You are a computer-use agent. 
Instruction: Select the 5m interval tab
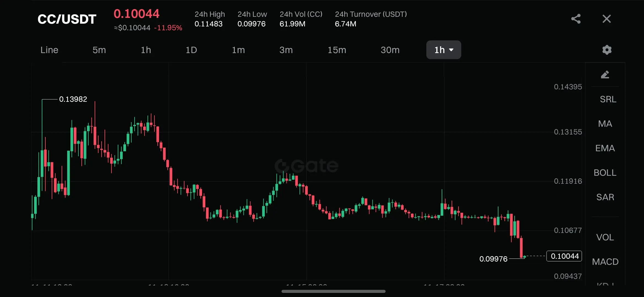[99, 50]
